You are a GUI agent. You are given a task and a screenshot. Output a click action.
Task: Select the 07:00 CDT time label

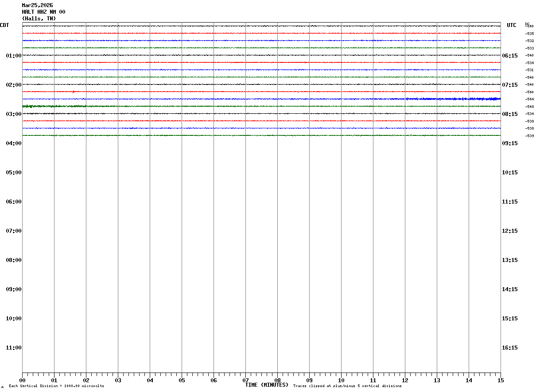14,231
